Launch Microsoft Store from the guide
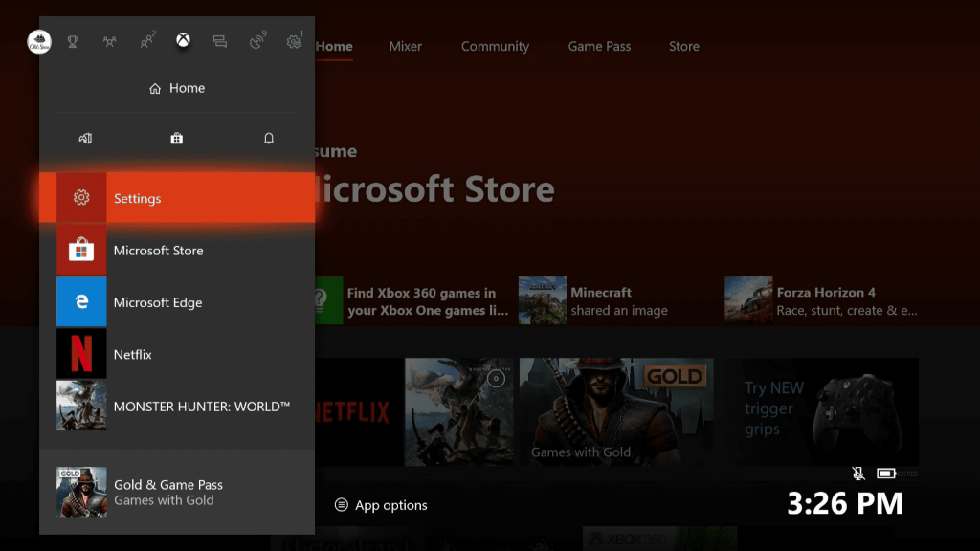This screenshot has width=980, height=551. 177,251
